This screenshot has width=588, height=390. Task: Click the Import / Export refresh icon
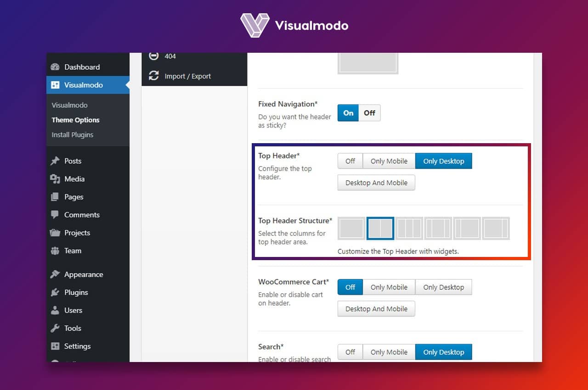point(154,76)
